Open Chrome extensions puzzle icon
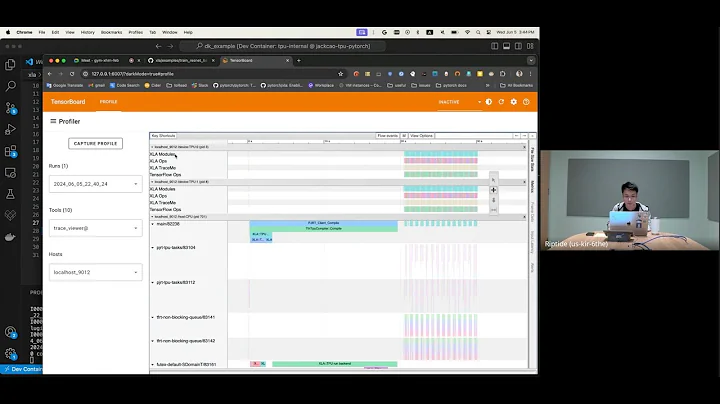Screen dimensions: 720x404 502,74
